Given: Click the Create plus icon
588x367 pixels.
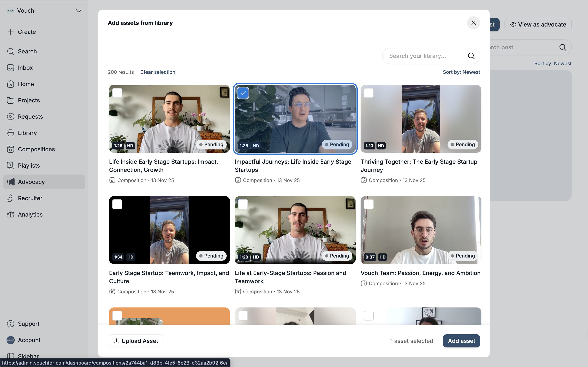Looking at the screenshot, I should 10,32.
